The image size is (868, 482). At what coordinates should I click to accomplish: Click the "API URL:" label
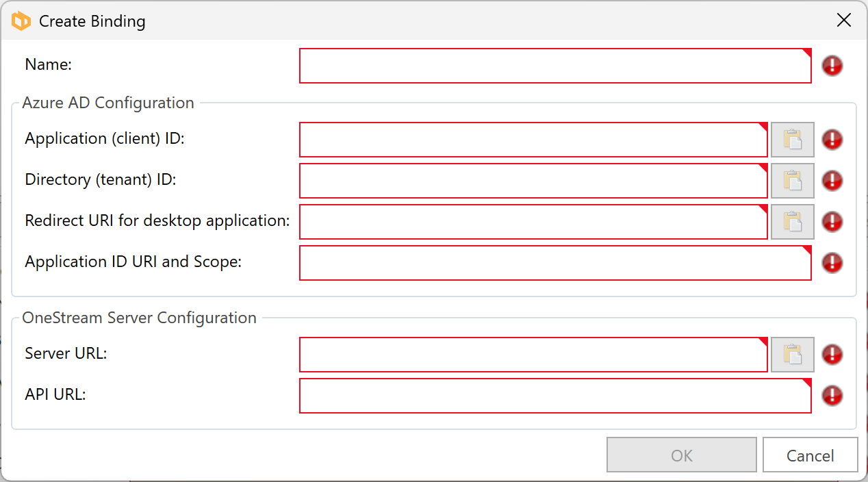point(55,394)
